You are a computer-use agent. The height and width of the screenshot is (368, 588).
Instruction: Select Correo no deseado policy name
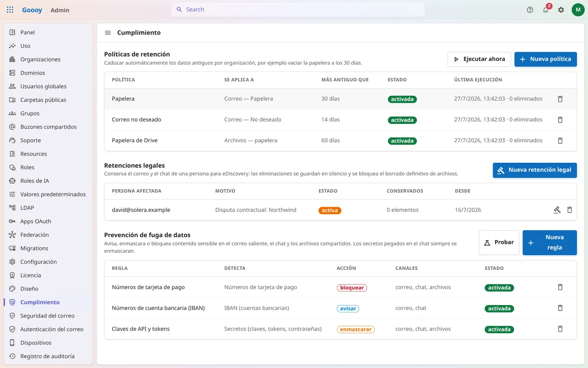[x=136, y=120]
